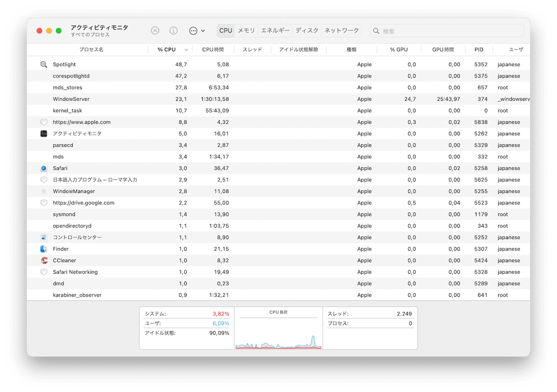557x392 pixels.
Task: Click shield icon beside 日本語入力プログラム
Action: coord(44,180)
